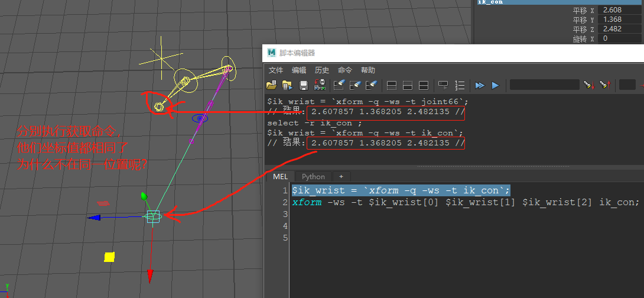
Task: Open the 命令 menu in Script Editor
Action: point(345,70)
